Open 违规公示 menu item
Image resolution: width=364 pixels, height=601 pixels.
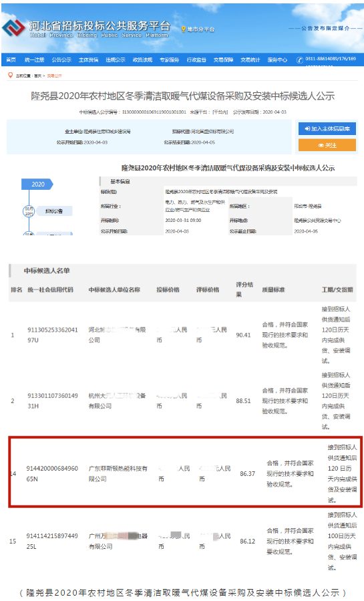[x=116, y=59]
